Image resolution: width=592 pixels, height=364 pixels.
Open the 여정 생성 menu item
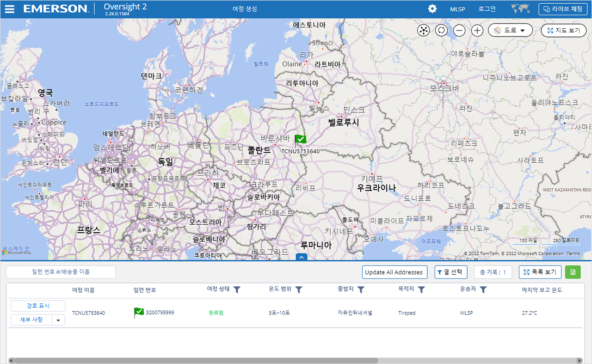pos(245,9)
